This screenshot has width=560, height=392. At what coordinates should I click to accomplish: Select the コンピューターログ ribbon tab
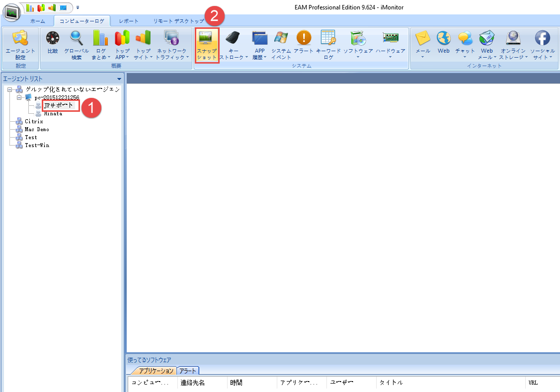coord(82,21)
